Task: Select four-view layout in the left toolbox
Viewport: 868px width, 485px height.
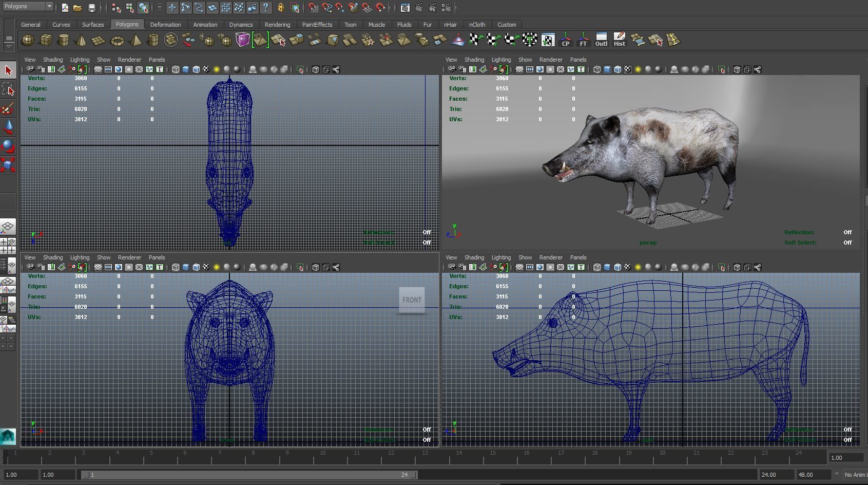Action: pyautogui.click(x=8, y=246)
